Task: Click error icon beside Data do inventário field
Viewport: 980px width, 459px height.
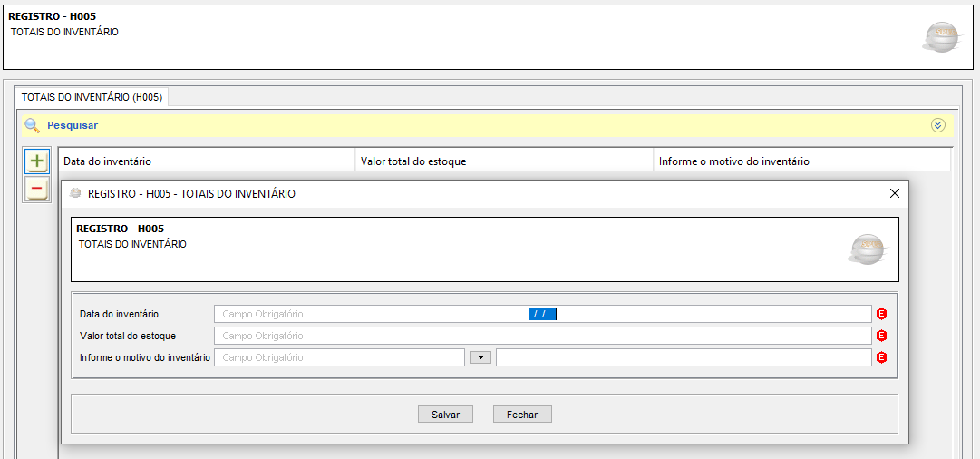Action: [x=881, y=314]
